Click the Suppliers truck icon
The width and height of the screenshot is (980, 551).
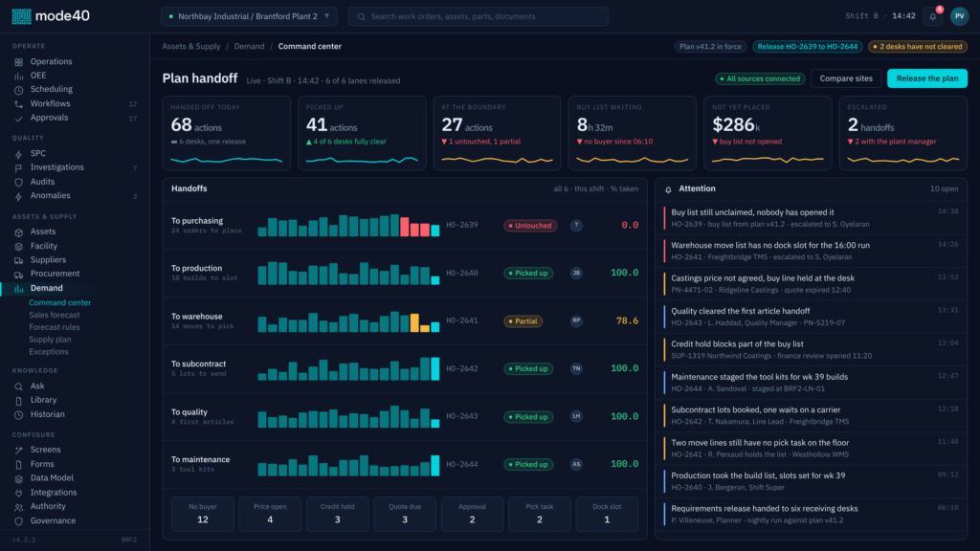coord(19,260)
